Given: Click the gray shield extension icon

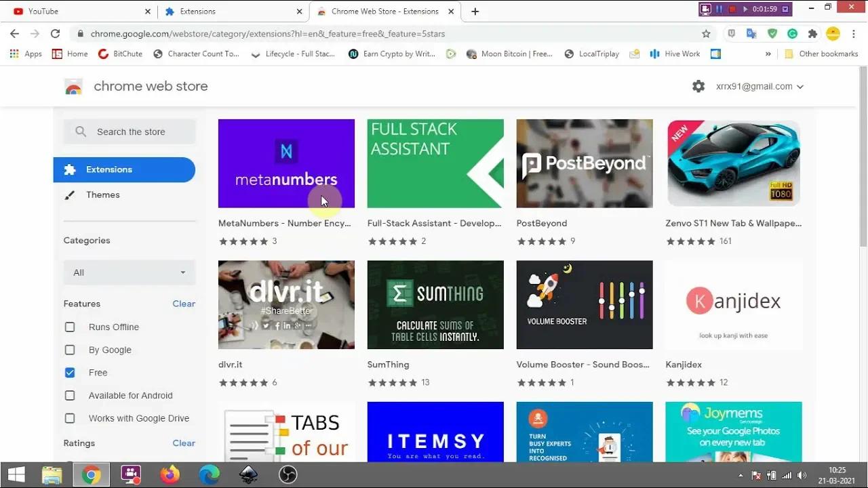Looking at the screenshot, I should 731,33.
